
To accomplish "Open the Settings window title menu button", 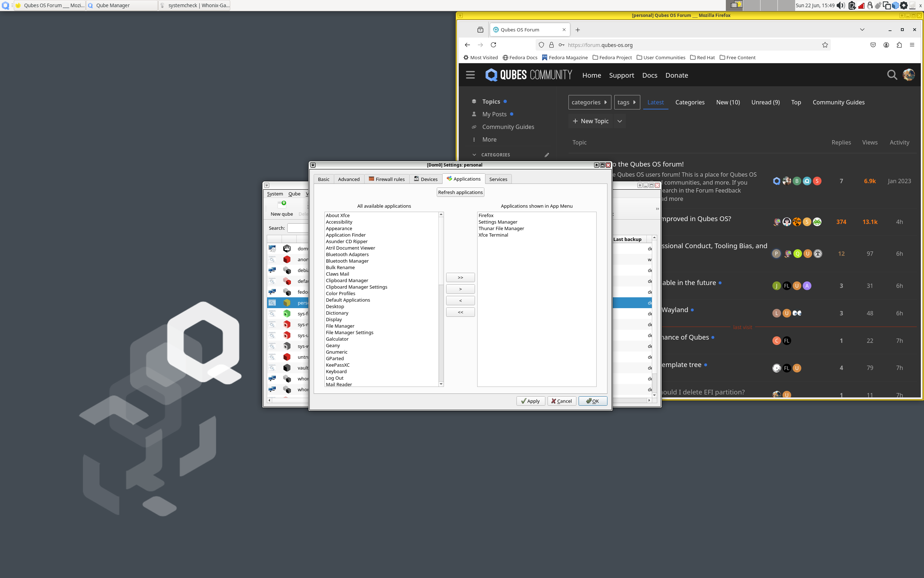I will 313,165.
